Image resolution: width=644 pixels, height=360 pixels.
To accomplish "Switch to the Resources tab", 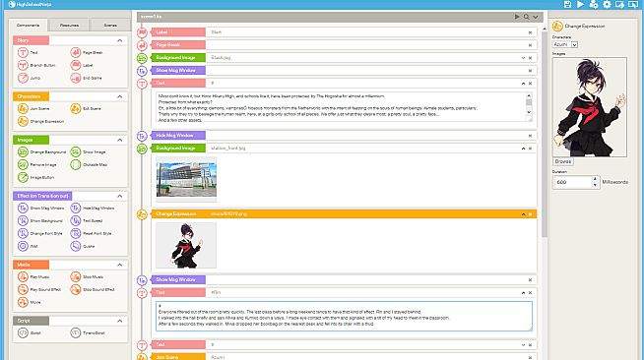I will [69, 25].
